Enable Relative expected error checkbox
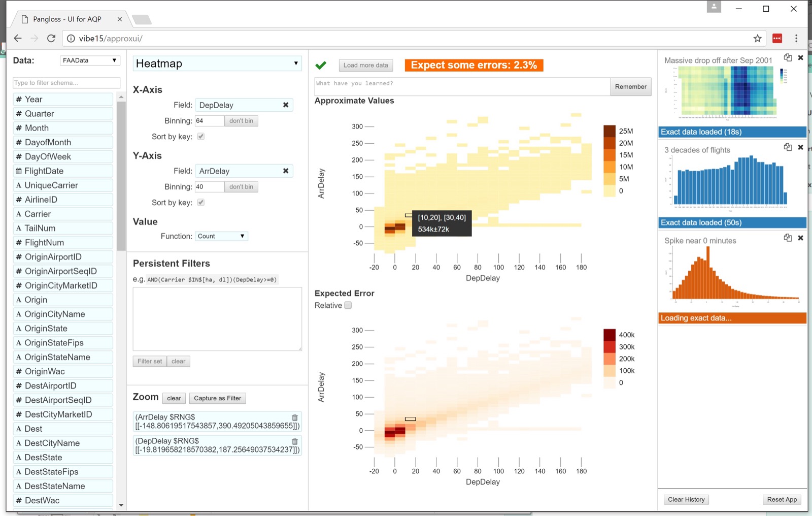The height and width of the screenshot is (516, 812). (348, 305)
